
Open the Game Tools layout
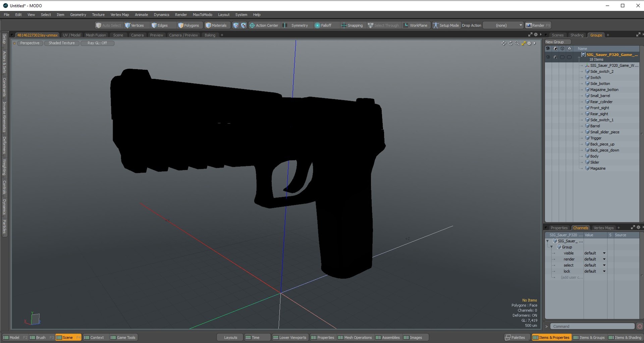(x=123, y=338)
